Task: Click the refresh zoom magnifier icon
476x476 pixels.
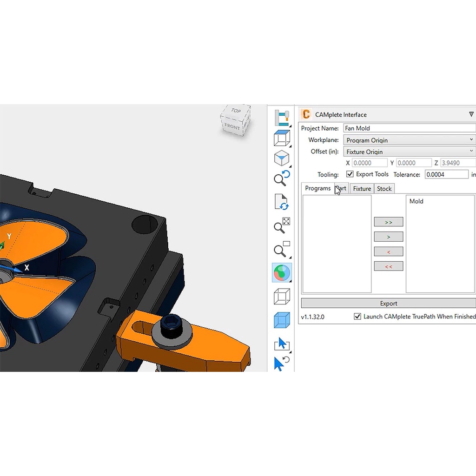Action: (x=282, y=178)
